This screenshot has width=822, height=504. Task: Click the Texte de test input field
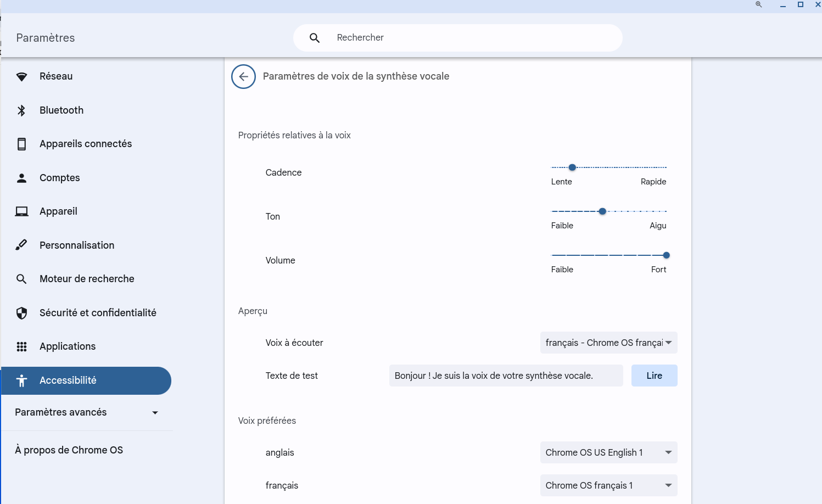click(x=506, y=376)
